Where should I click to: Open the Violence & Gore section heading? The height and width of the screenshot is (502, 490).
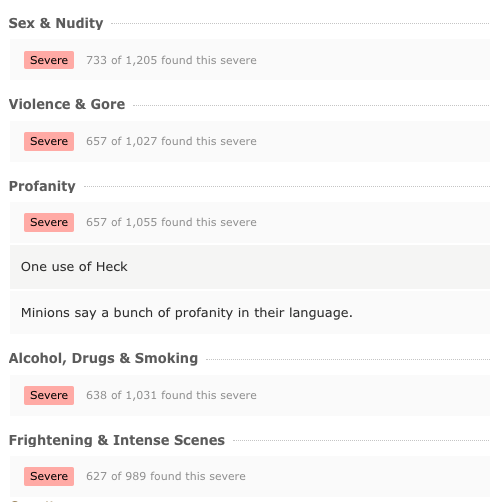coord(67,104)
